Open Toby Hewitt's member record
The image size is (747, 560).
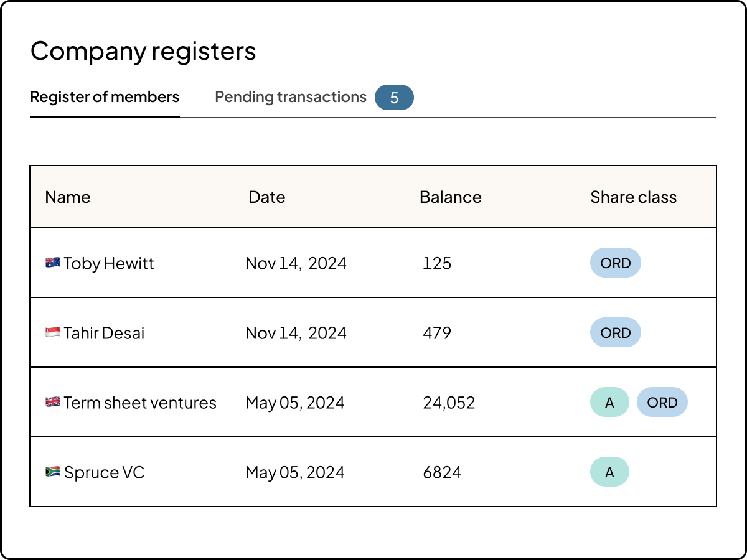[x=108, y=263]
